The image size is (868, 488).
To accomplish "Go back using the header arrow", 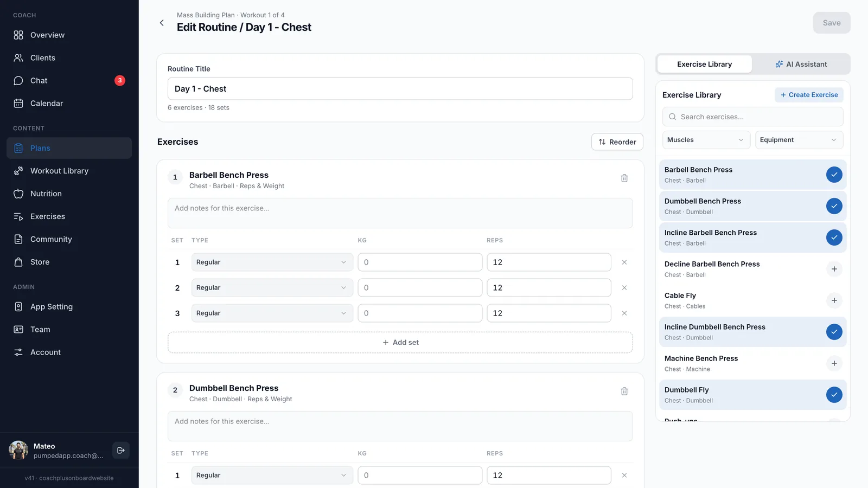I will click(x=162, y=23).
